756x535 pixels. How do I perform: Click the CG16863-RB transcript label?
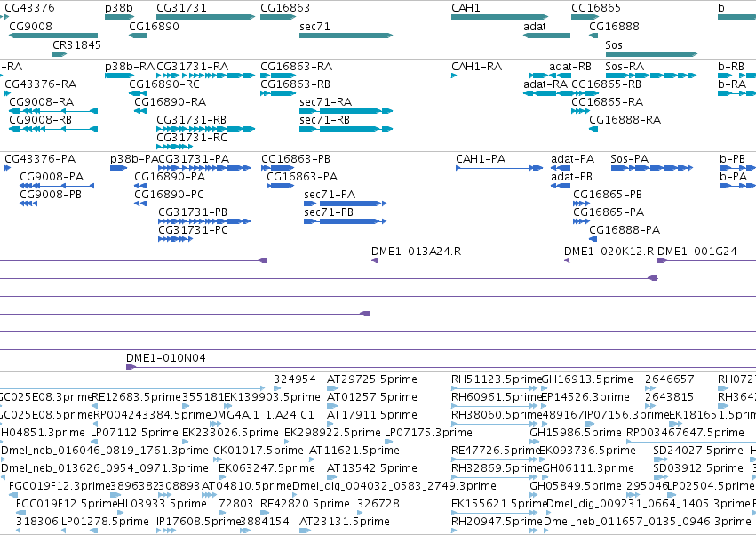point(295,84)
